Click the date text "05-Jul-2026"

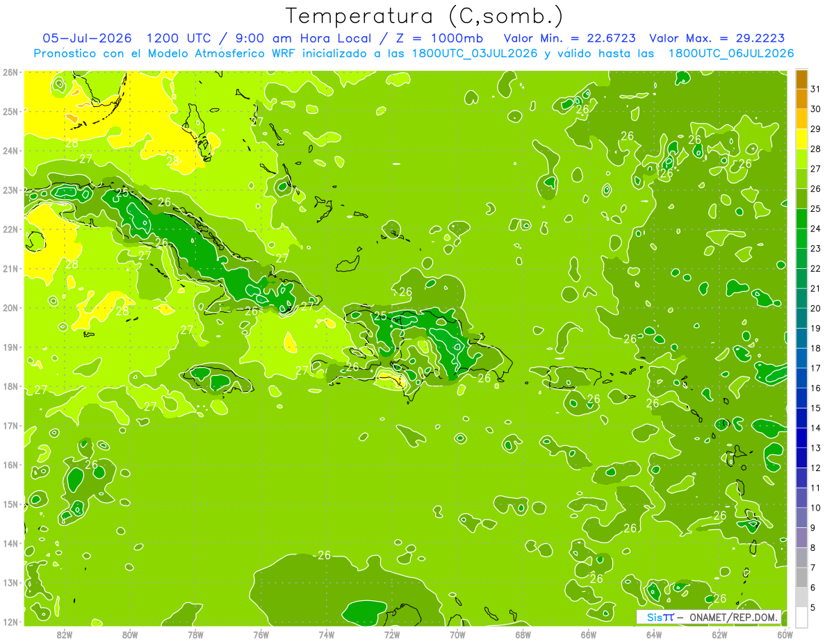[88, 38]
